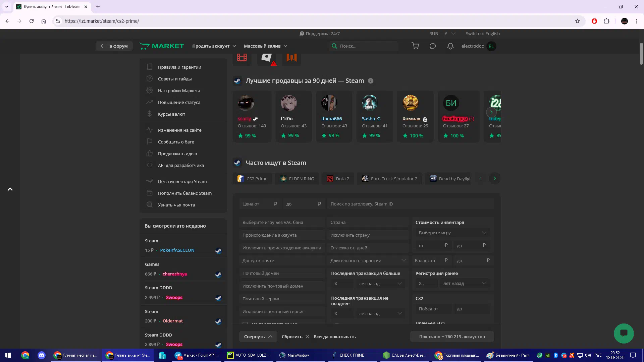Click the scarly seller avatar thumbnail
This screenshot has width=644, height=362.
tap(246, 103)
